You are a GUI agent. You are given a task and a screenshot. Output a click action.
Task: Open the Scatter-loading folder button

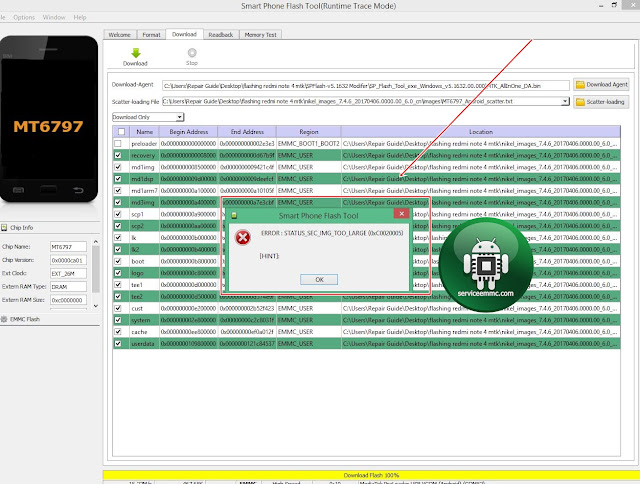[601, 102]
